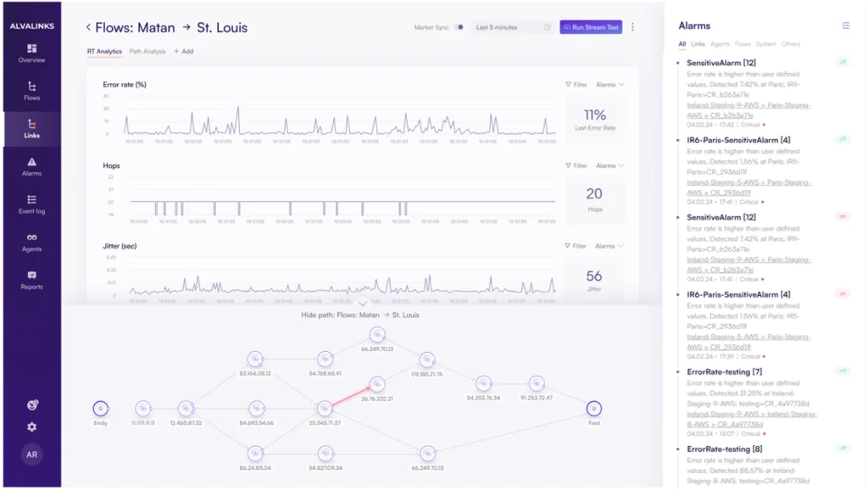The height and width of the screenshot is (491, 868).
Task: Open the Overview section in sidebar
Action: [x=31, y=53]
